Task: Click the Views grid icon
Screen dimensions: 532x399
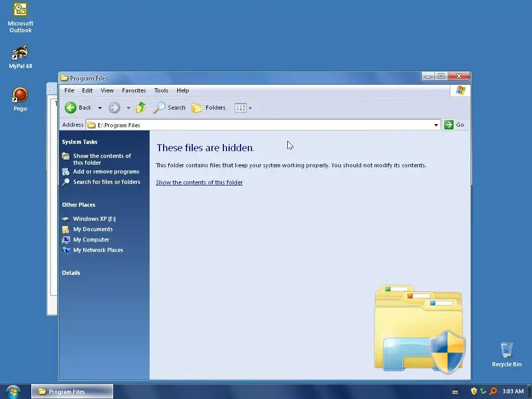Action: (x=241, y=108)
